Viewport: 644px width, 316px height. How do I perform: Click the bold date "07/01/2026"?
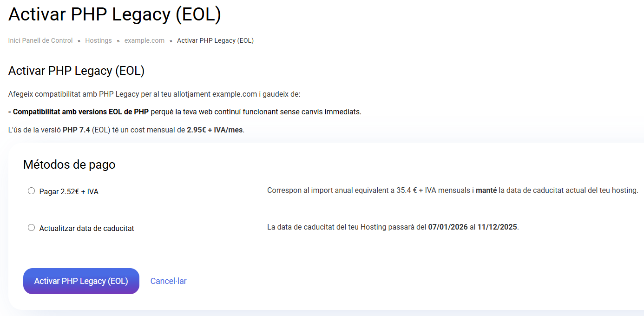[448, 227]
